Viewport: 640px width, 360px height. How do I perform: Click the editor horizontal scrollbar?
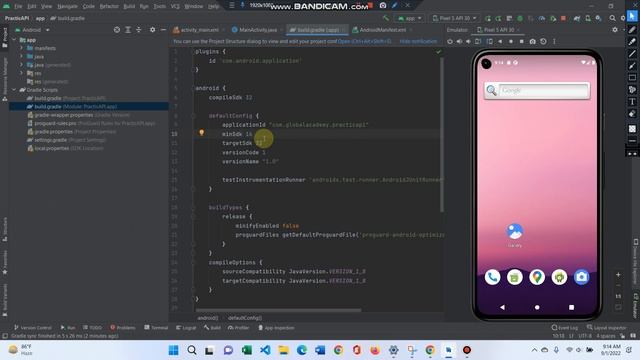pos(278,310)
